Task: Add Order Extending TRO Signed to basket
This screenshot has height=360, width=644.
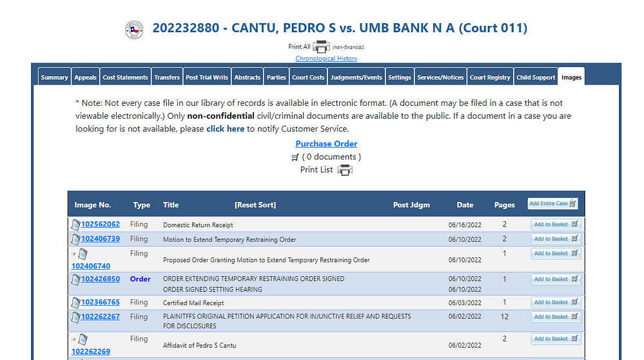Action: pyautogui.click(x=556, y=279)
